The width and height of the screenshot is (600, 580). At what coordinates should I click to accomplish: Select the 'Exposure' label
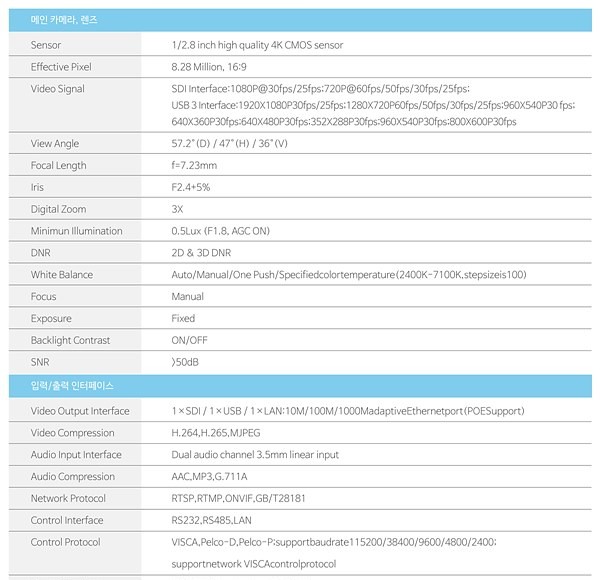pos(51,319)
